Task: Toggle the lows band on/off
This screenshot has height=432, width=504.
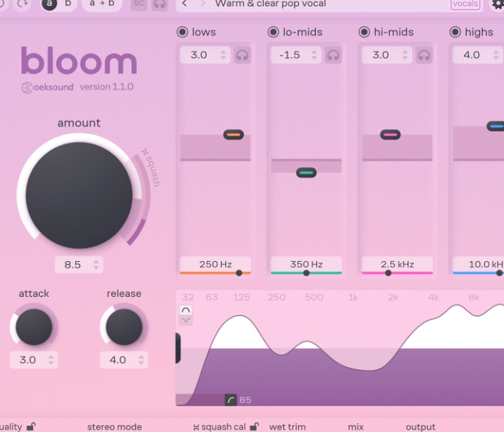Action: click(182, 32)
